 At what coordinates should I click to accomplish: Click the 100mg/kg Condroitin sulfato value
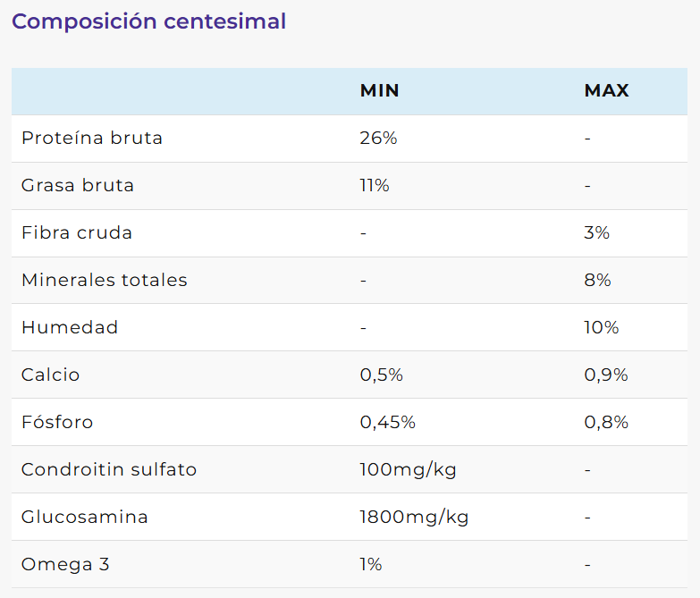pyautogui.click(x=408, y=470)
